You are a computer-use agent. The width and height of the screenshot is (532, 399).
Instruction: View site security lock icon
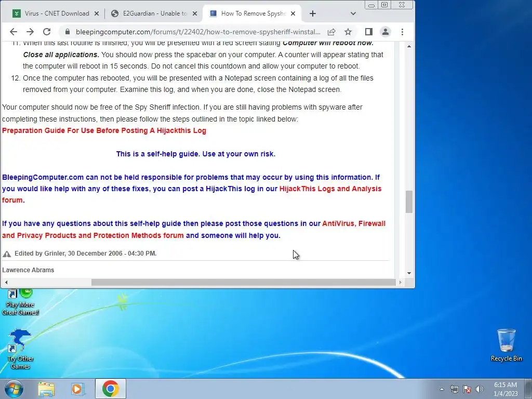point(68,32)
